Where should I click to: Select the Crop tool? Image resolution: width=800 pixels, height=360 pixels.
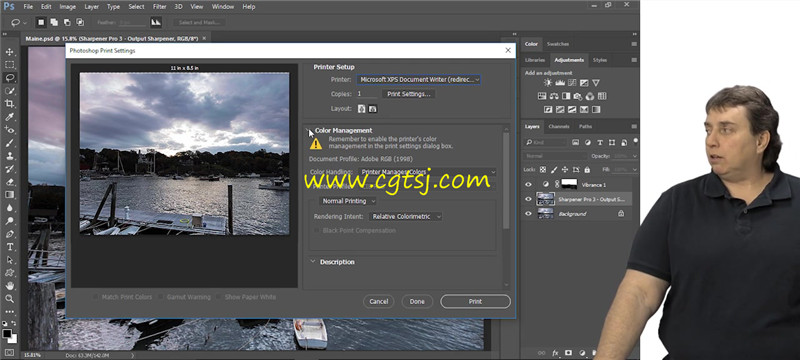click(10, 104)
